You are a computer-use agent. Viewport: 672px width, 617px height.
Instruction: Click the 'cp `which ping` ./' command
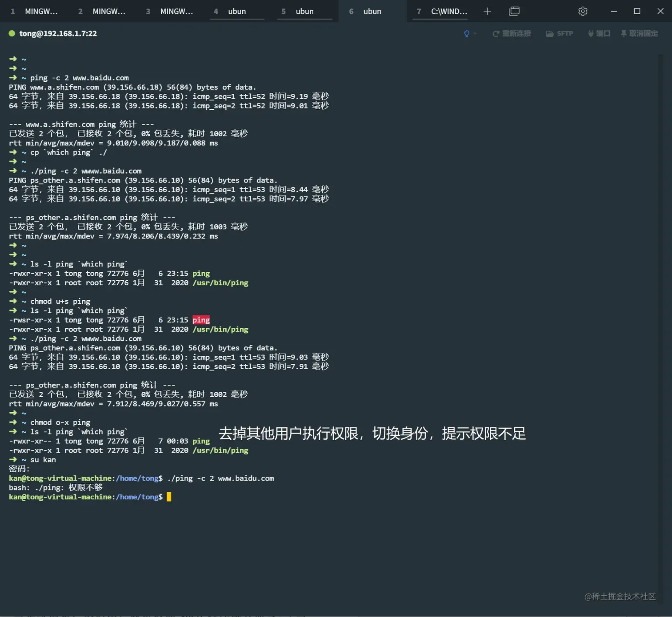68,152
